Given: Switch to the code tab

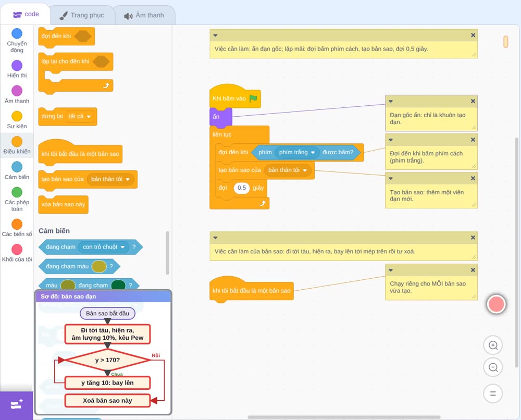Looking at the screenshot, I should [26, 14].
